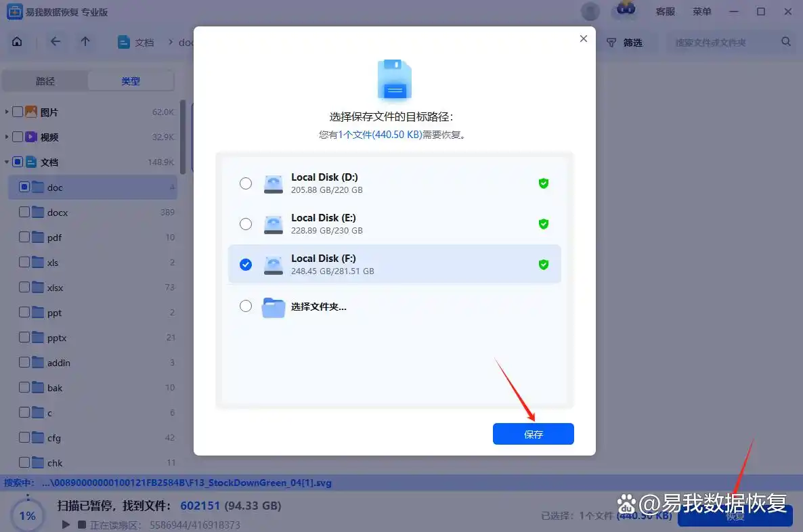Expand the 图片 category tree

pyautogui.click(x=7, y=112)
